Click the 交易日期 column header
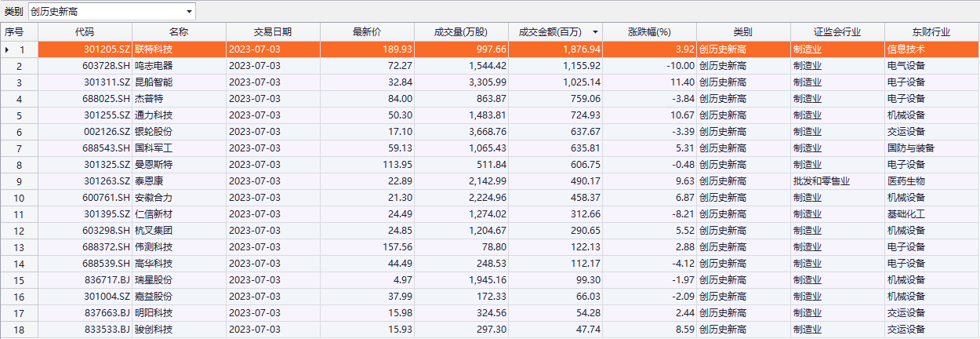980x339 pixels. pyautogui.click(x=273, y=32)
